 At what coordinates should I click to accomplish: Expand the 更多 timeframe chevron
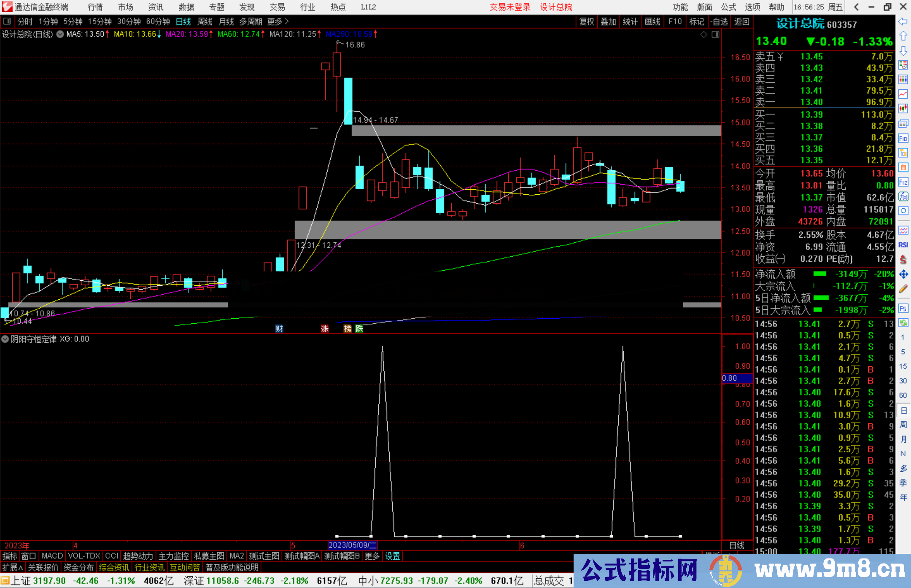(x=287, y=21)
